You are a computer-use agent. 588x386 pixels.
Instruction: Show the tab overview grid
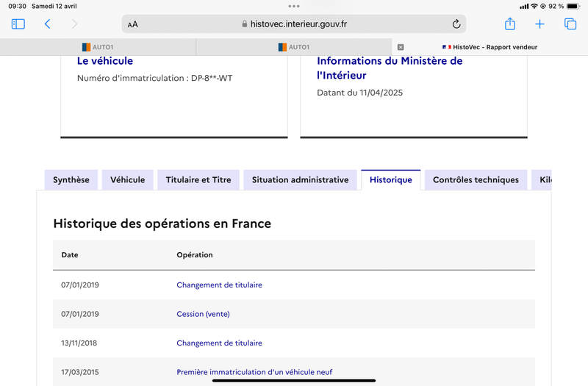point(570,24)
